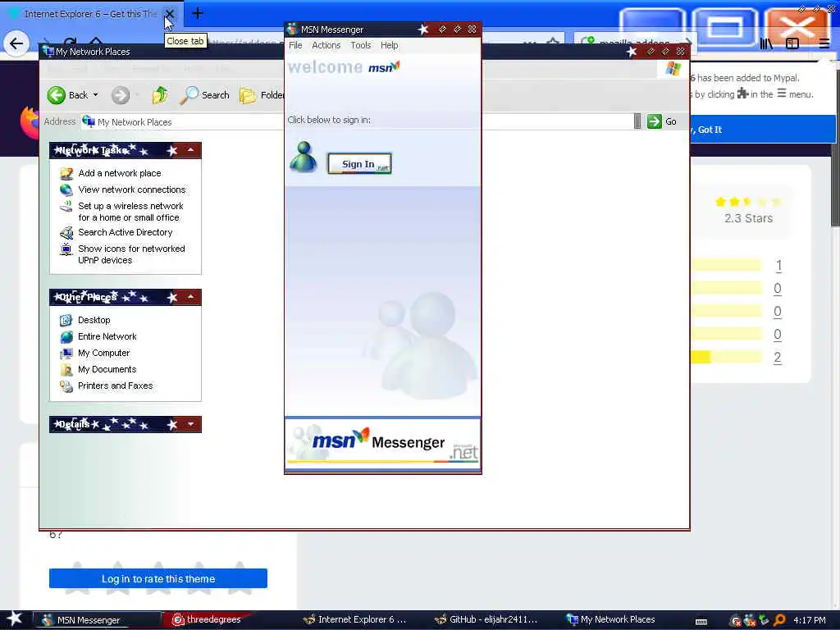Open the browser library icon

766,44
